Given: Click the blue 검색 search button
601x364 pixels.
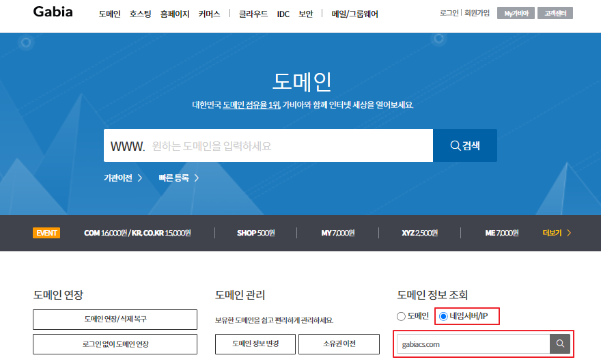Looking at the screenshot, I should click(x=465, y=145).
